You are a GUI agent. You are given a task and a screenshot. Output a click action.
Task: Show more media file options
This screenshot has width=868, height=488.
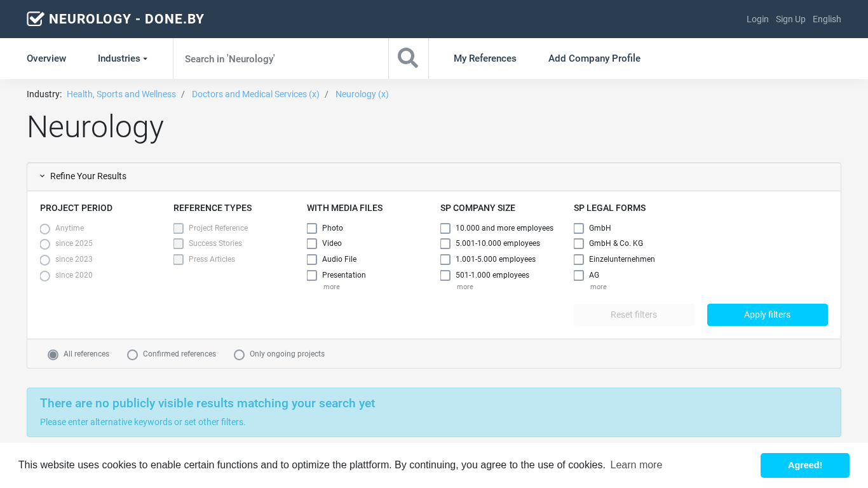click(331, 287)
